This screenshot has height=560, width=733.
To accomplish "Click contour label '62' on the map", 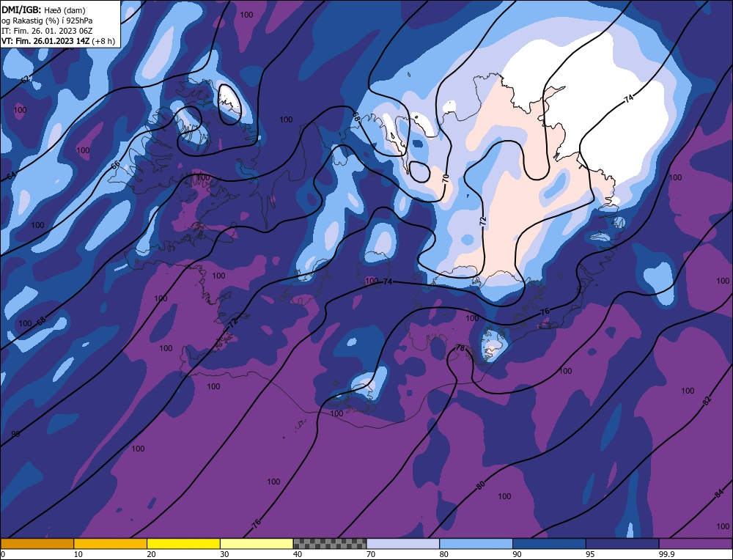I will pos(26,80).
